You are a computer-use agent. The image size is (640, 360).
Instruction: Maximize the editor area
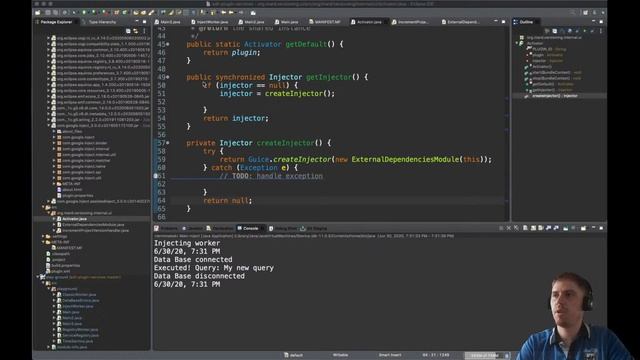coord(503,22)
